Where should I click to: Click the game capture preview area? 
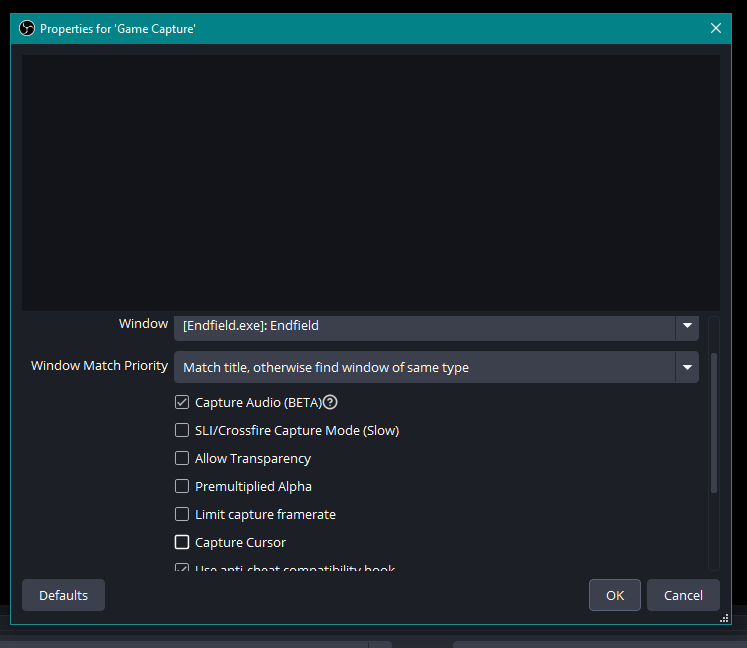click(371, 183)
